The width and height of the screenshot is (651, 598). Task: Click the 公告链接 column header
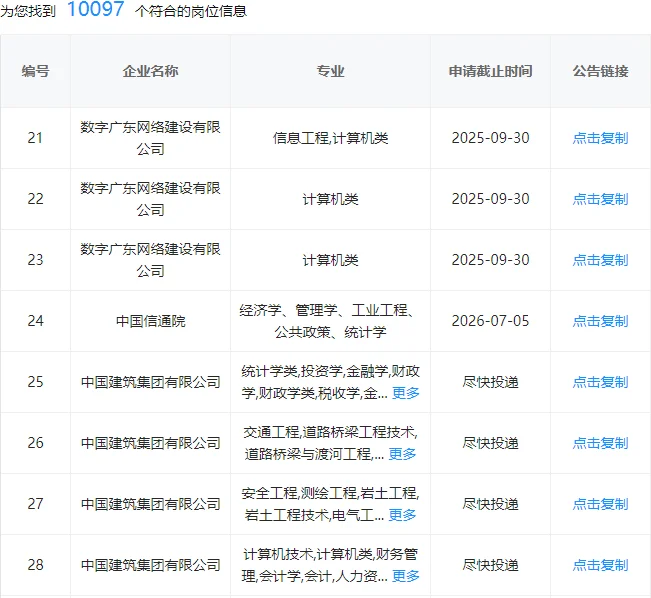pos(600,71)
